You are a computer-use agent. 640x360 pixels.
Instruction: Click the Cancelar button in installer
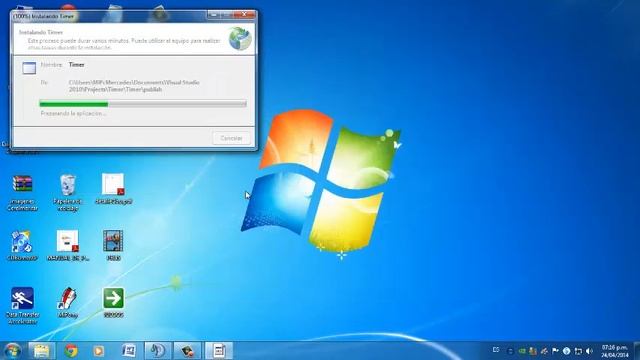231,138
